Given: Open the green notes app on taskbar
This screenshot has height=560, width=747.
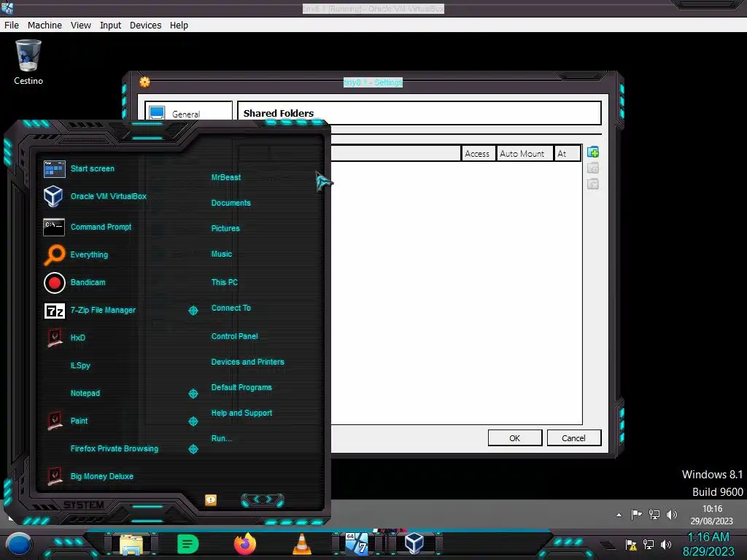Looking at the screenshot, I should coord(187,544).
